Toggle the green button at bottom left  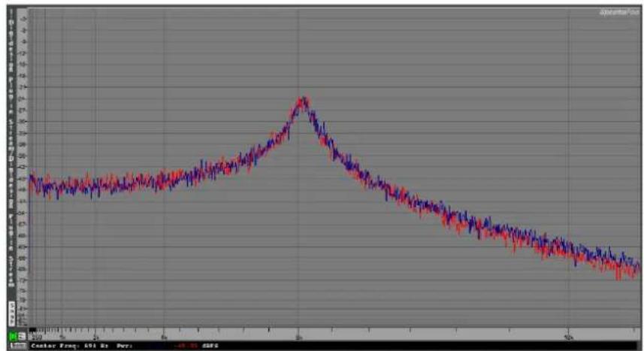[x=13, y=336]
